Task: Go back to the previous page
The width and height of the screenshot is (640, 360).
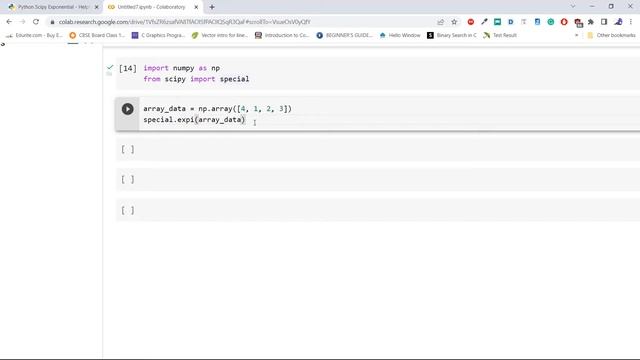Action: click(9, 22)
